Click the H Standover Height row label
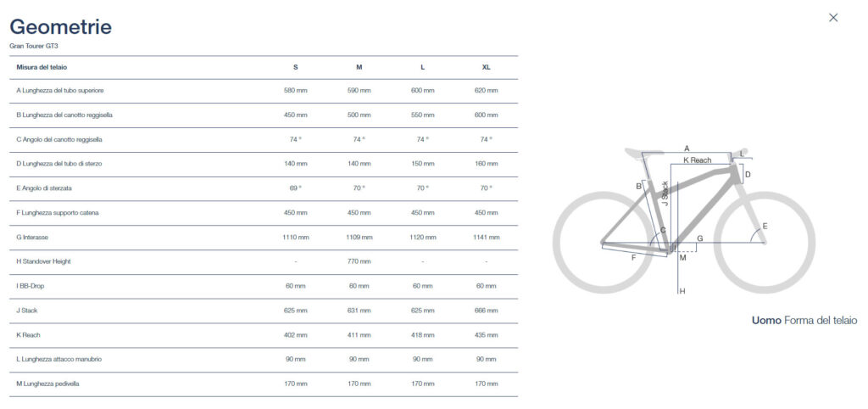The height and width of the screenshot is (409, 868). (x=43, y=261)
